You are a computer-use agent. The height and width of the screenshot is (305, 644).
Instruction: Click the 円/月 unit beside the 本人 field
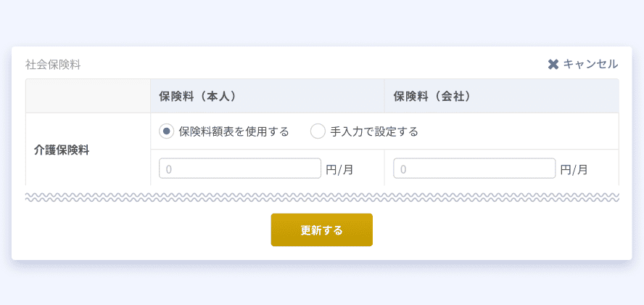[339, 169]
